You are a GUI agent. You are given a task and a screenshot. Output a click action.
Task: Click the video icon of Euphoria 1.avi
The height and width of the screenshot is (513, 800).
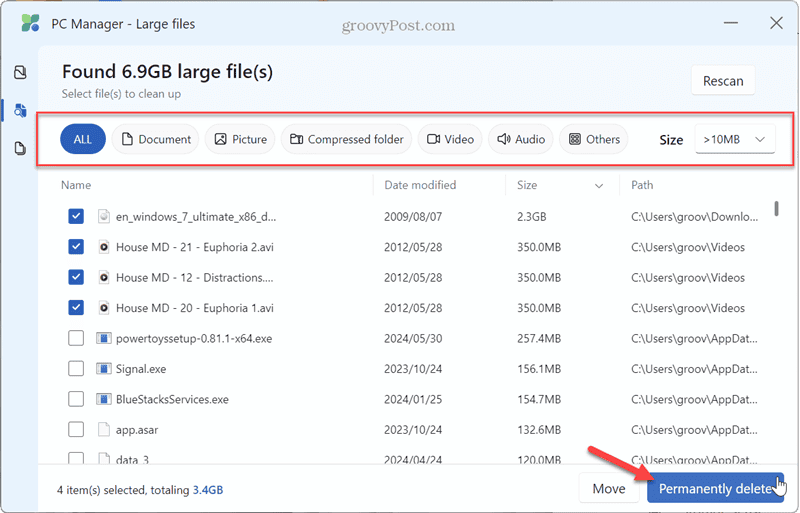tap(104, 308)
